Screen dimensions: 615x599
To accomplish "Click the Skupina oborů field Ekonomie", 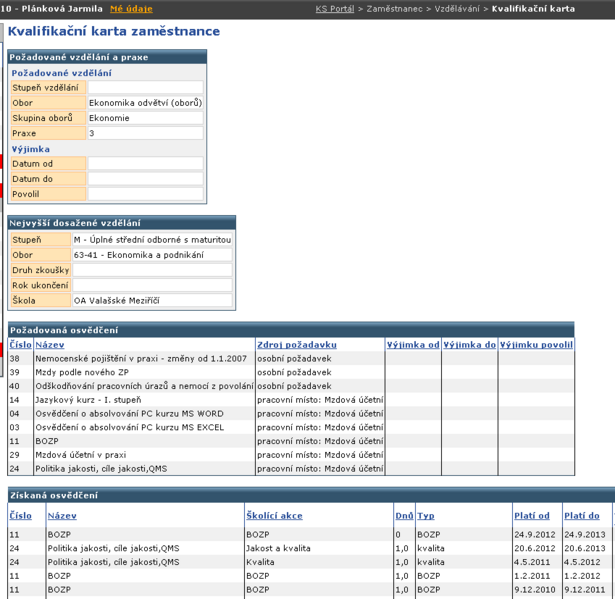I will coord(146,118).
